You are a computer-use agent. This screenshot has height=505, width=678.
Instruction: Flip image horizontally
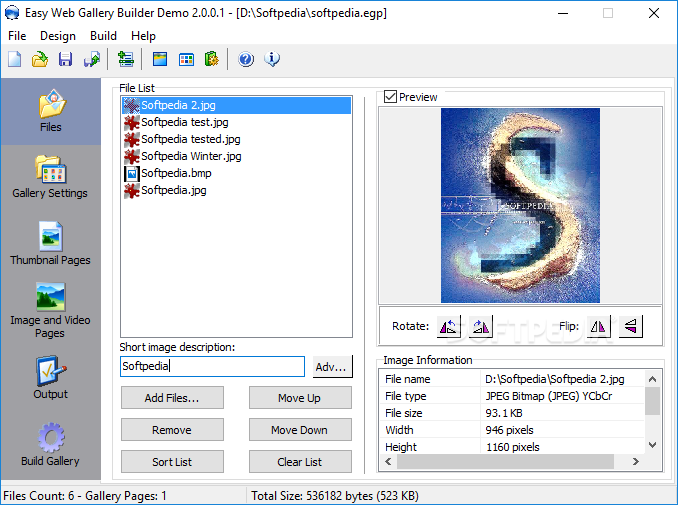pos(599,326)
